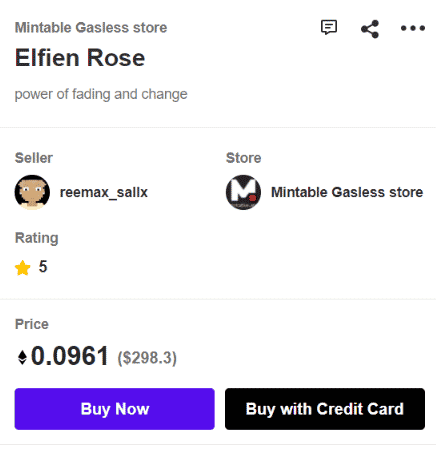Click the yellow rating star

tap(23, 268)
